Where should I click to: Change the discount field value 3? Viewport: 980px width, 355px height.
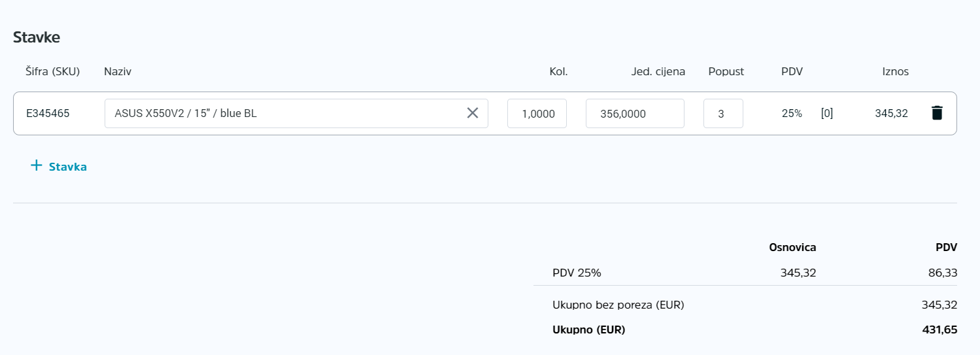coord(723,114)
